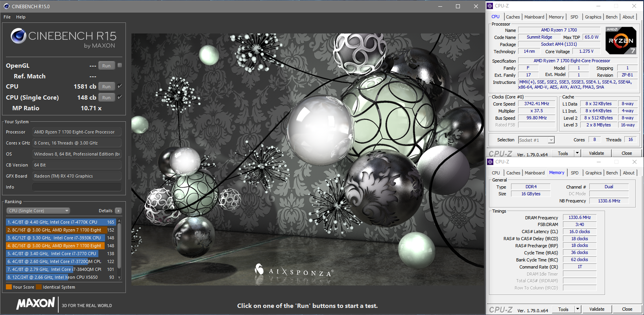Switch to Bench tab in lower CPU-Z
Screen dimensions: 644x315
(612, 173)
